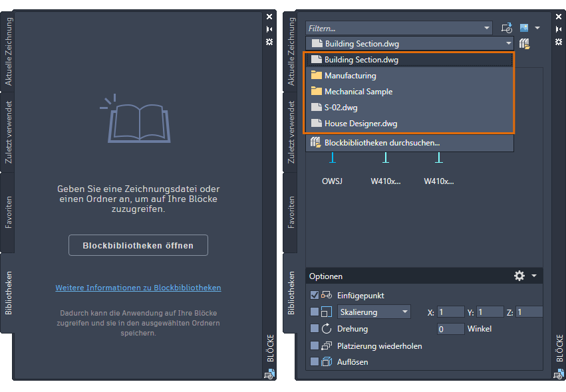Enable Platzierung wiederholen checkbox
Viewport: 566px width, 392px height.
(x=315, y=345)
